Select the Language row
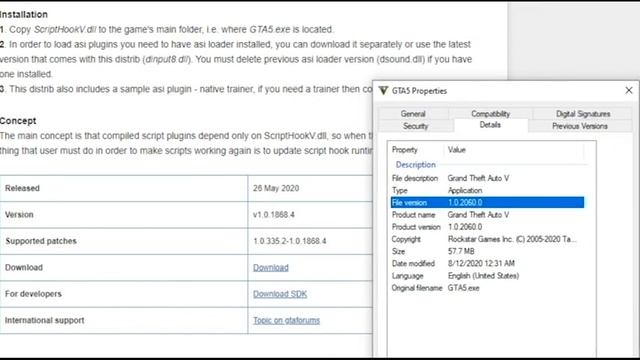 487,276
